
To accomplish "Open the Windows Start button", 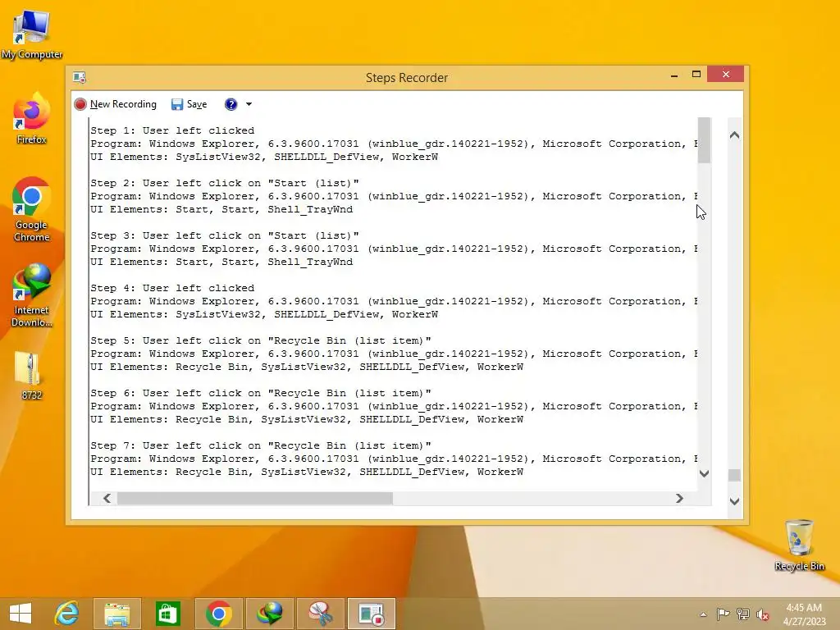I will coord(21,614).
